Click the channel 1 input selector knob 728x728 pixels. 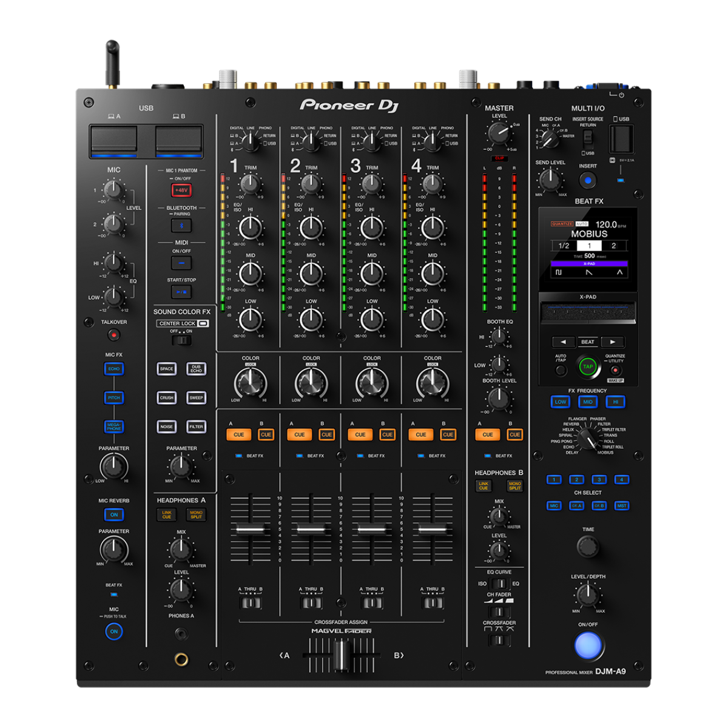[x=250, y=142]
